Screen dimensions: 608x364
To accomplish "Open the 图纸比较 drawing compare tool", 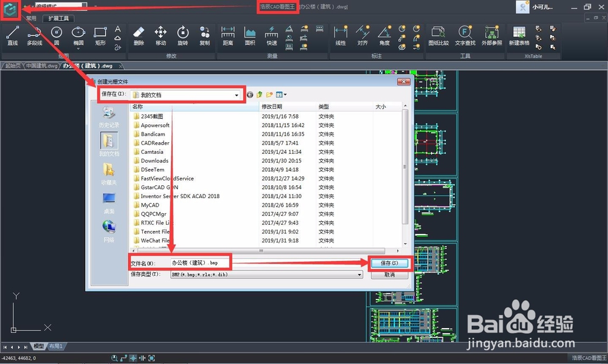I will pos(438,36).
